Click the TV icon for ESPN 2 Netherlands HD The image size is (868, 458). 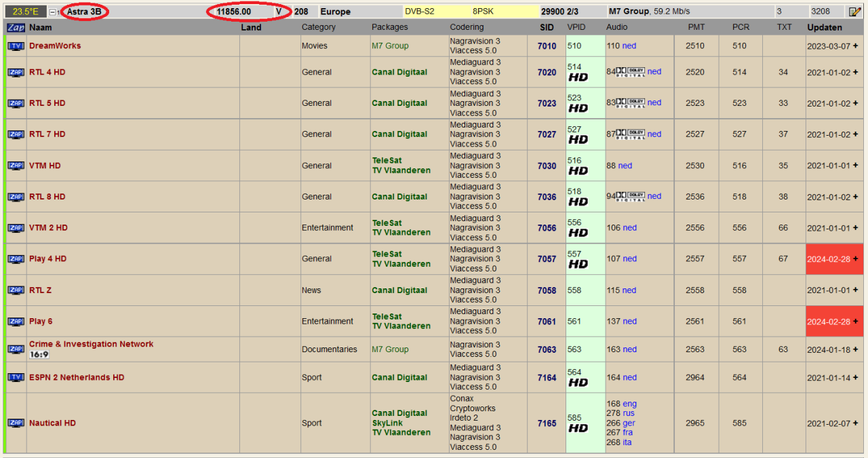15,377
